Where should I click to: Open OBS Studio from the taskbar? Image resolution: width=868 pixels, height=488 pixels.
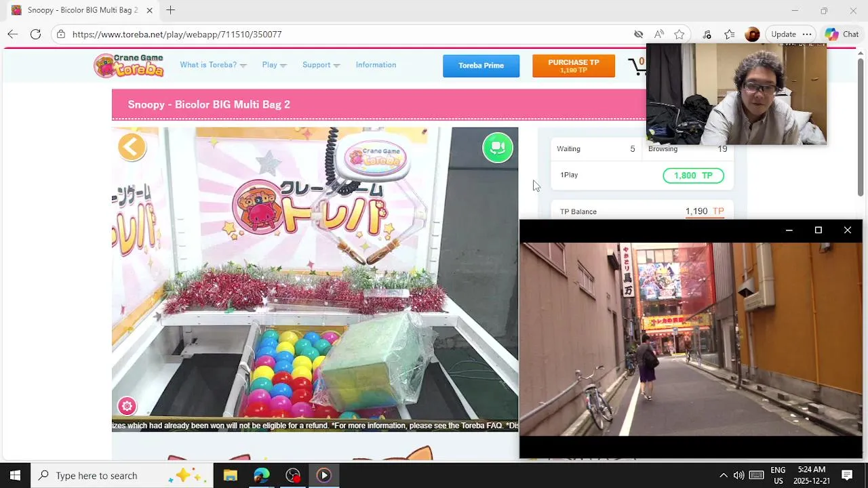[x=292, y=475]
